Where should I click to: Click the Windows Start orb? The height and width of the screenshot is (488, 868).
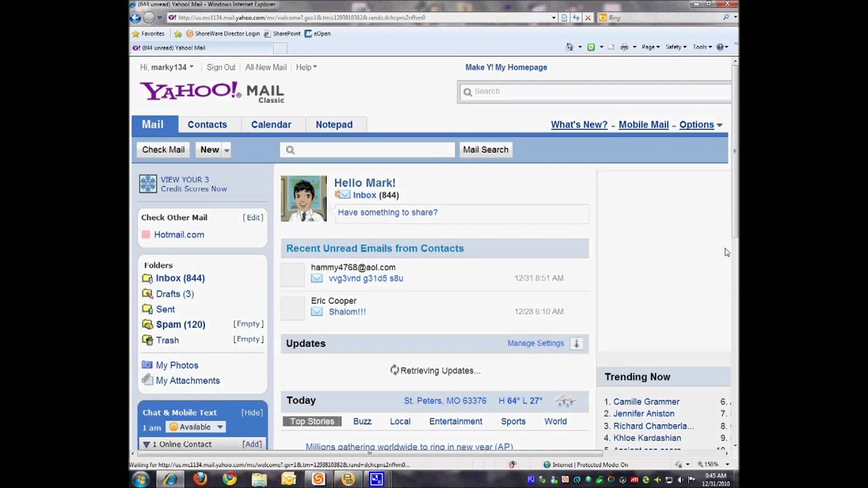[x=140, y=479]
